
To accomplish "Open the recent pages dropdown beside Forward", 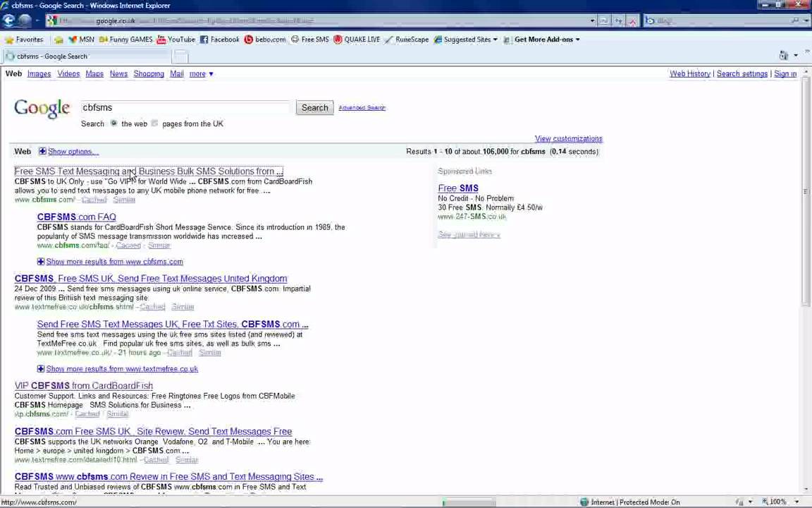I will point(37,20).
